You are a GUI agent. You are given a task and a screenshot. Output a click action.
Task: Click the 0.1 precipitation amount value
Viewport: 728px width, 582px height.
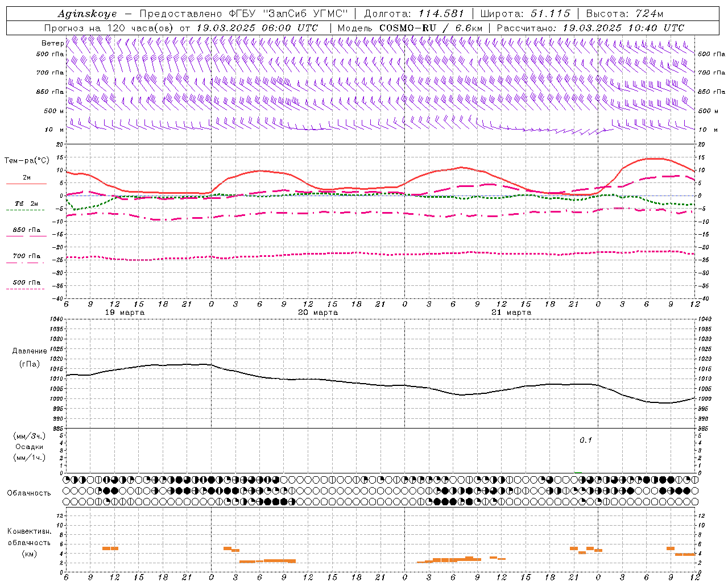pos(586,440)
